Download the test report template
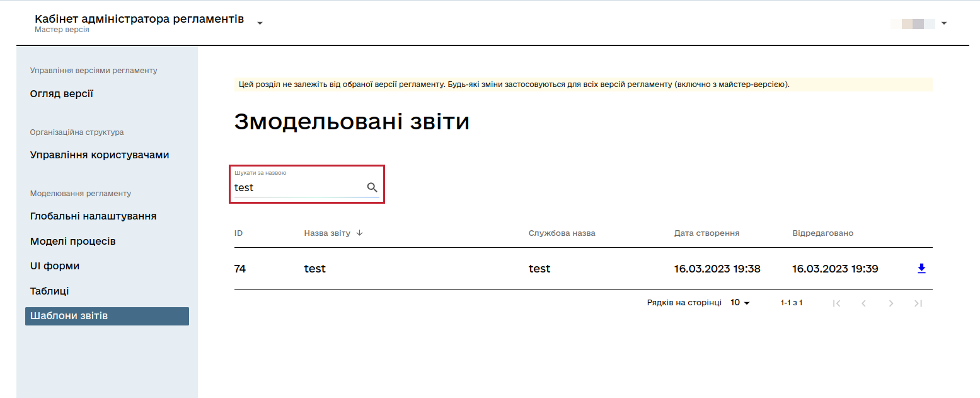 pyautogui.click(x=921, y=269)
